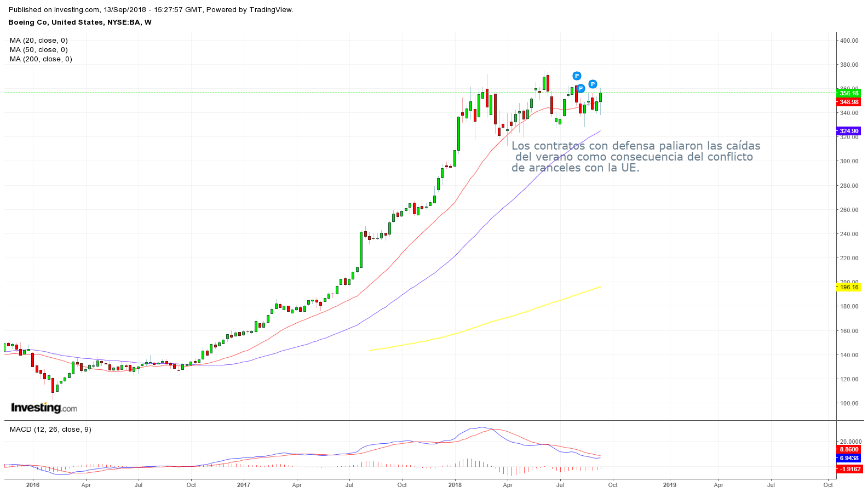The height and width of the screenshot is (492, 868).
Task: Open the MACD (12, 26, close, 9) indicator label
Action: (x=50, y=430)
